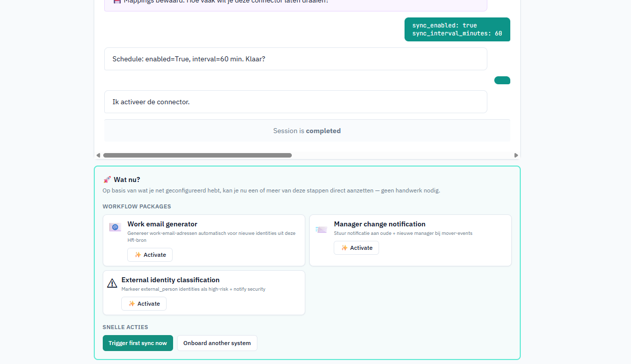631x364 pixels.
Task: Activate the Work email generator package
Action: coord(150,255)
